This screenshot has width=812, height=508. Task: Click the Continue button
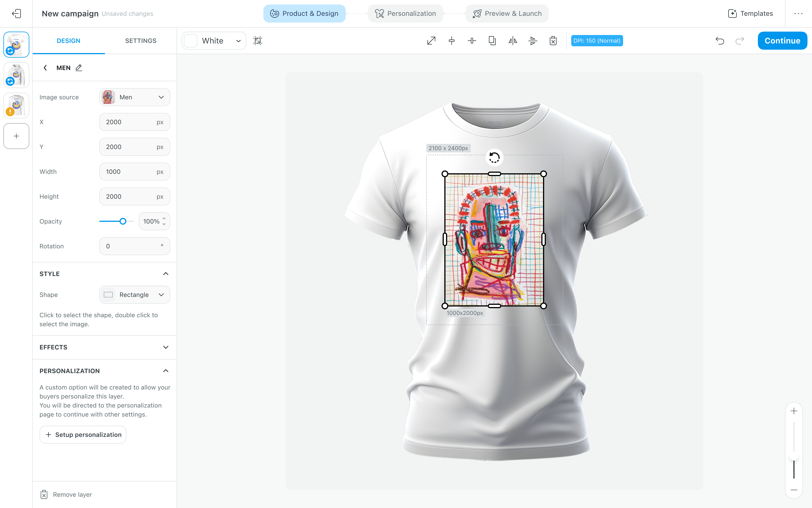[x=782, y=41]
